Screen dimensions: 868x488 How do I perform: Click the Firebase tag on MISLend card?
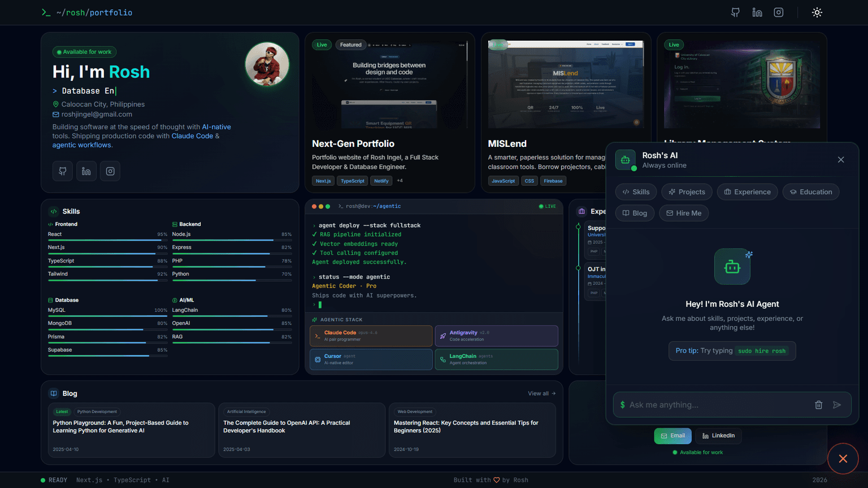[553, 181]
